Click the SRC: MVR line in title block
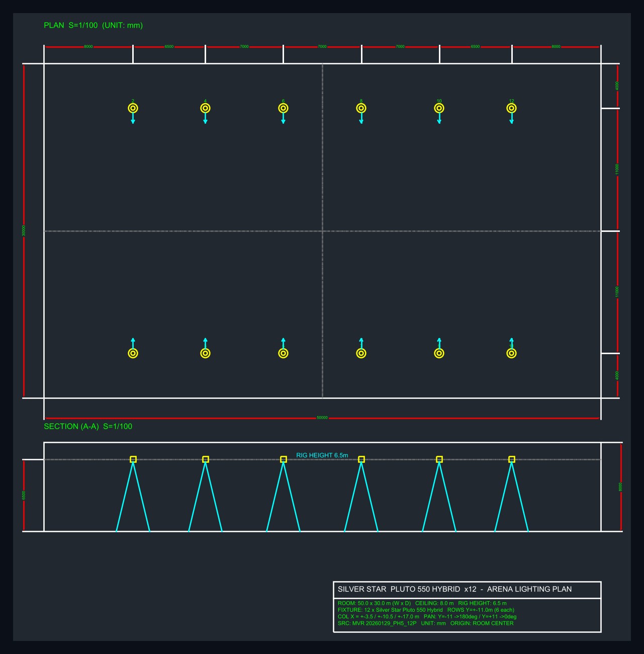The height and width of the screenshot is (654, 644). pyautogui.click(x=425, y=623)
